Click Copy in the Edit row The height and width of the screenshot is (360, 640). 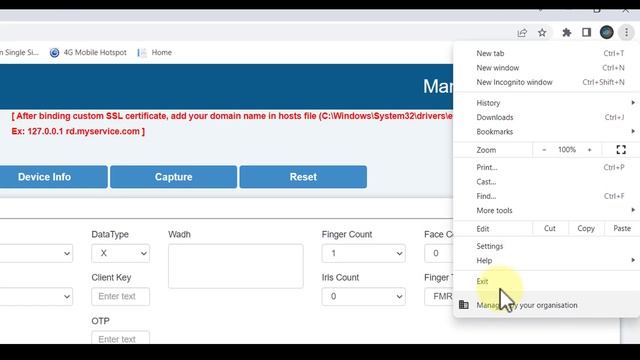586,229
